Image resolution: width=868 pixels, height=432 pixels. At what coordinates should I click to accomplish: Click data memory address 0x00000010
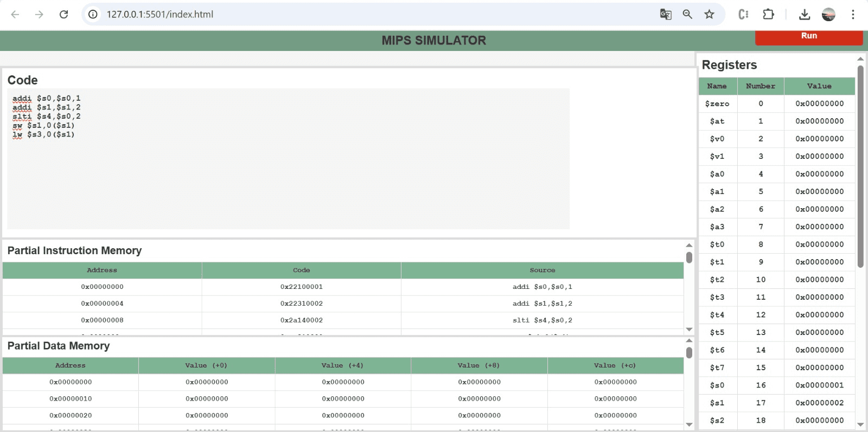(x=71, y=399)
